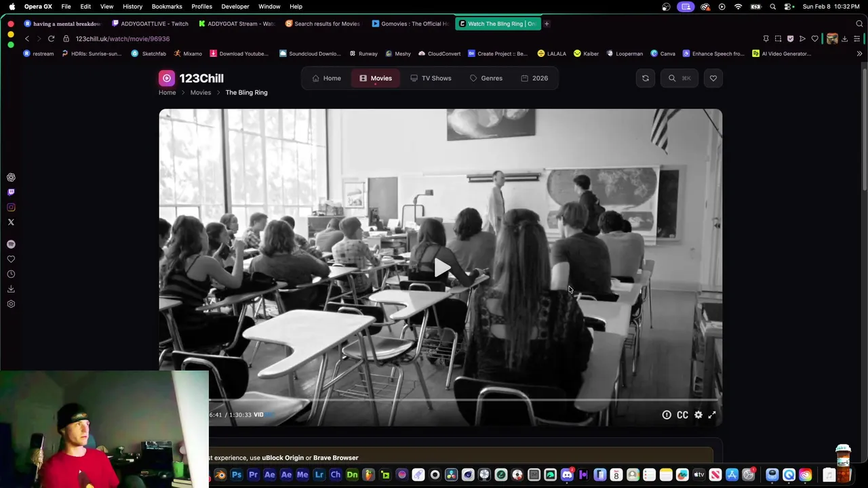Open the video player settings gear
Screen dimensions: 868x488
click(698, 415)
